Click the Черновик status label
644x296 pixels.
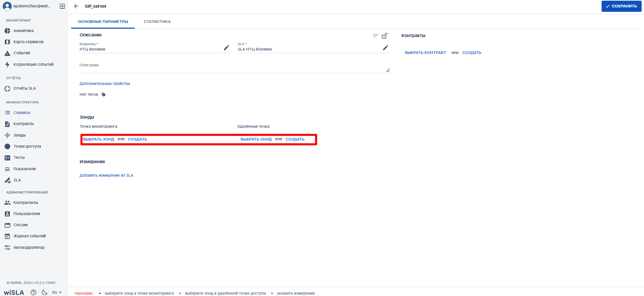click(x=84, y=293)
